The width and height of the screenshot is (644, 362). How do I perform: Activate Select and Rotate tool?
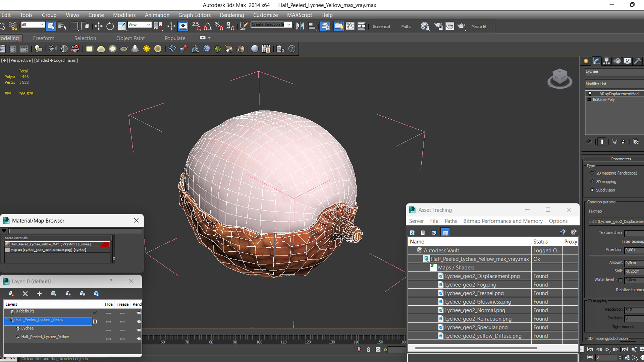[x=110, y=26]
